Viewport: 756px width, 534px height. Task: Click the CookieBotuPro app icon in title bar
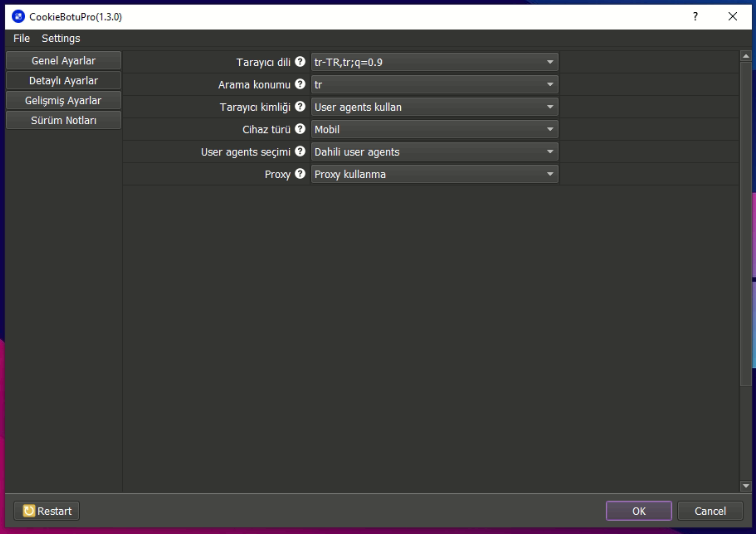click(x=18, y=17)
